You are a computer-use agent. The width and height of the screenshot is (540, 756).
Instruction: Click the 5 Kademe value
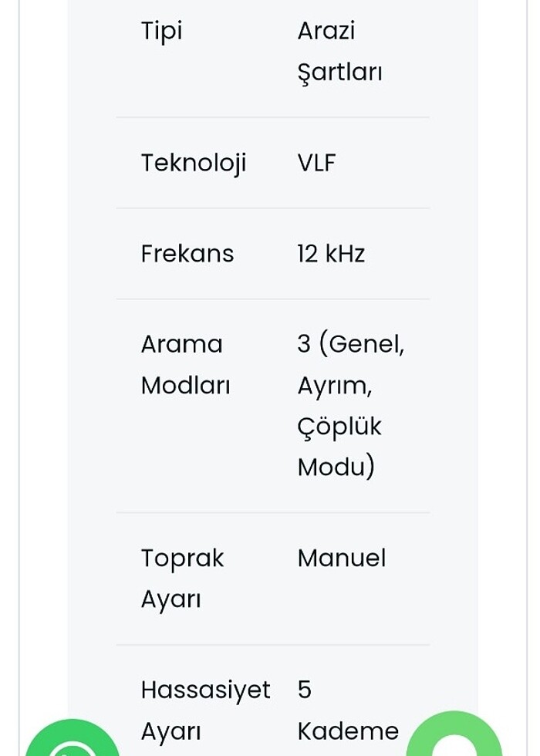pyautogui.click(x=347, y=710)
